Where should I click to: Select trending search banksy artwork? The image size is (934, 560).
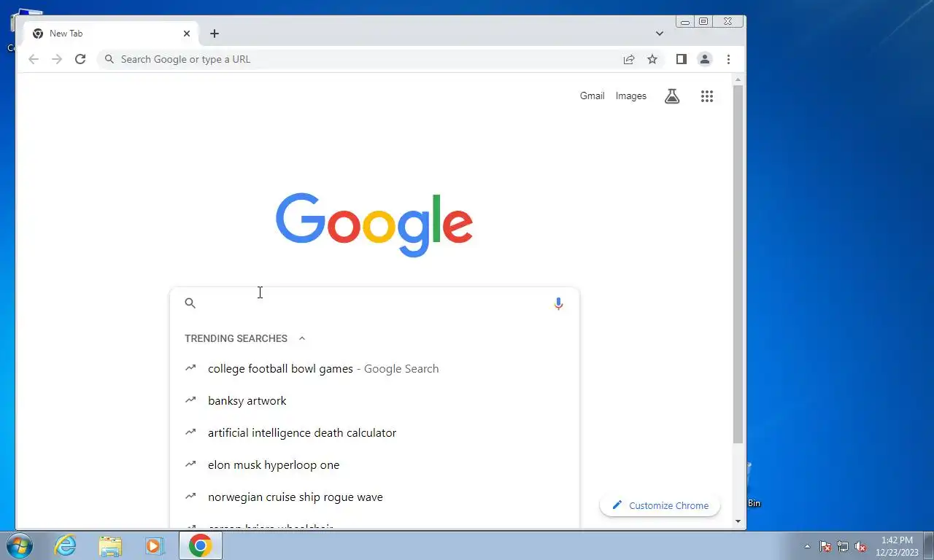click(374, 401)
